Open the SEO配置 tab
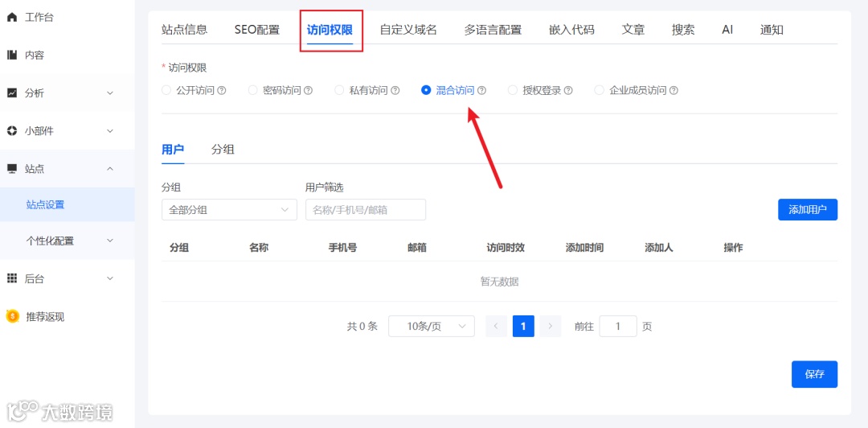Screen dimensions: 868x428 click(x=257, y=30)
